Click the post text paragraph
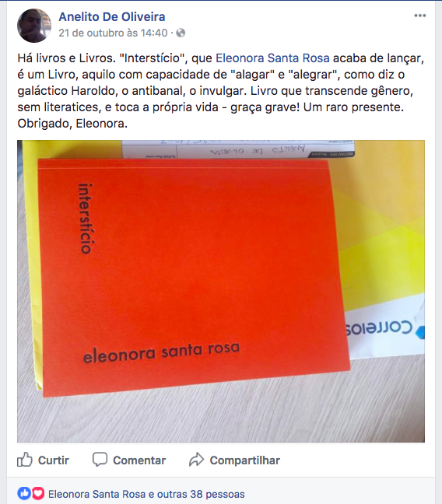 221,91
